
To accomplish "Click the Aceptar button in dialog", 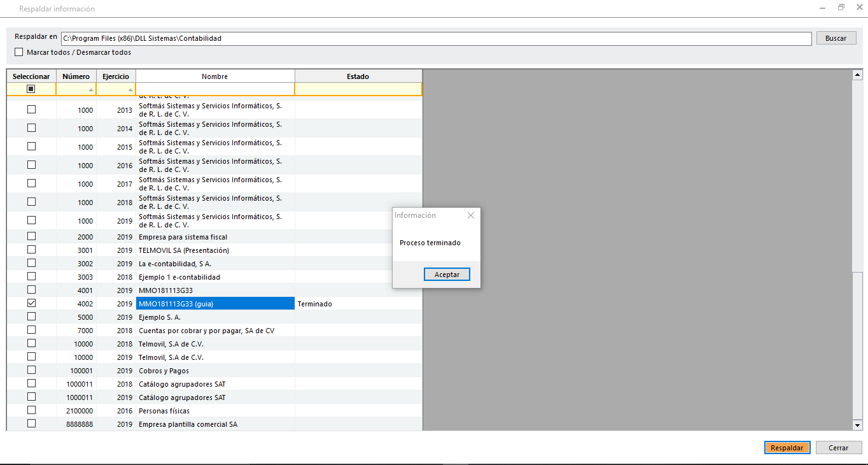I will (447, 275).
